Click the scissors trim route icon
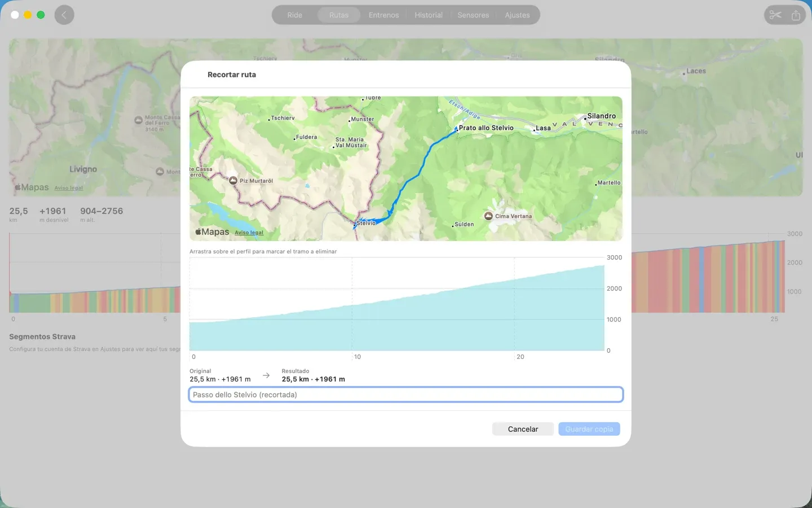The image size is (812, 508). click(775, 15)
